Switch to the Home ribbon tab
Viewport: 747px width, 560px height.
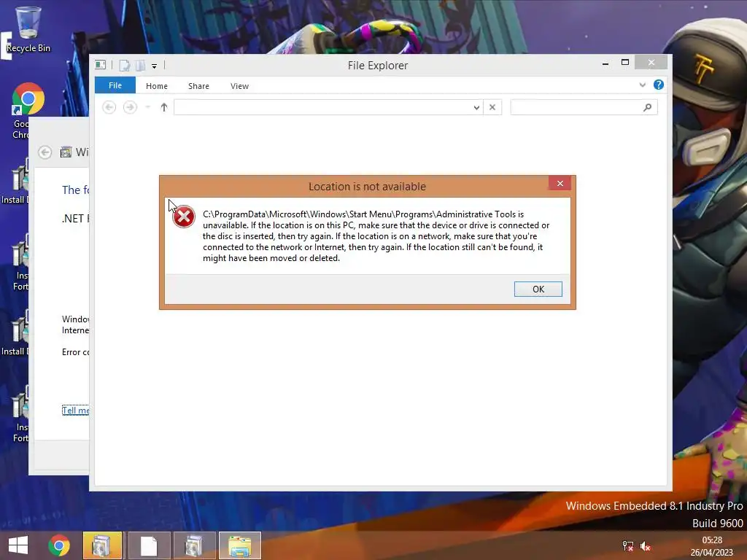pyautogui.click(x=157, y=86)
